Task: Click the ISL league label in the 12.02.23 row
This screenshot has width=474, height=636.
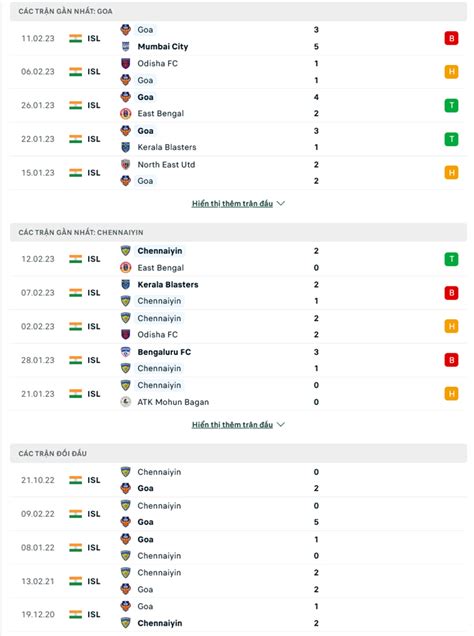Action: coord(94,259)
